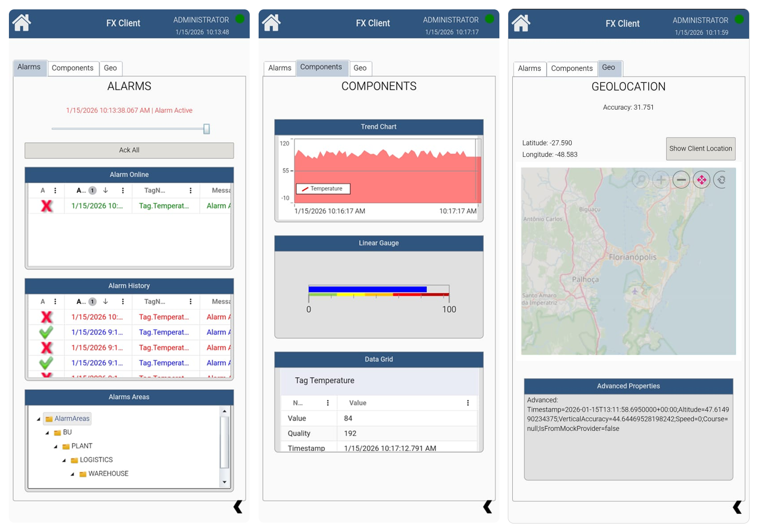The height and width of the screenshot is (532, 758).
Task: Collapse the PLANT folder node
Action: click(x=56, y=446)
